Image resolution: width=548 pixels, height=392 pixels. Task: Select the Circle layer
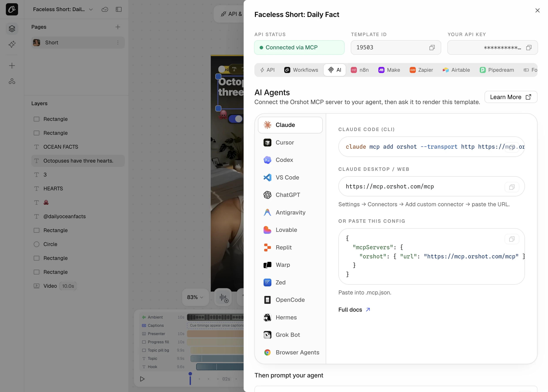78,244
